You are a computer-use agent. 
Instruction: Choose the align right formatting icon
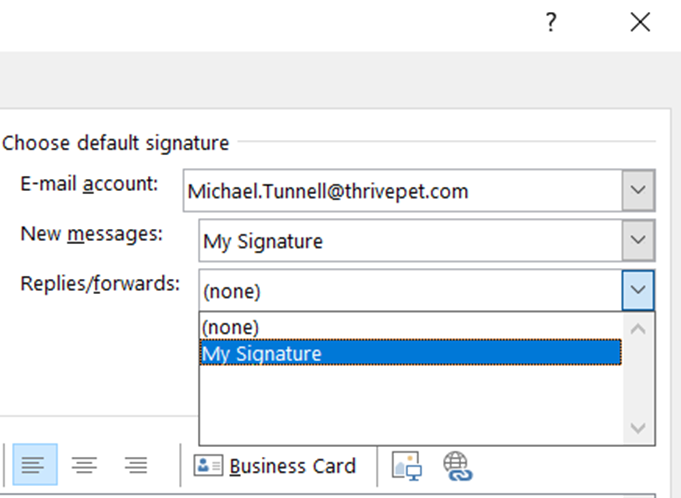point(136,465)
